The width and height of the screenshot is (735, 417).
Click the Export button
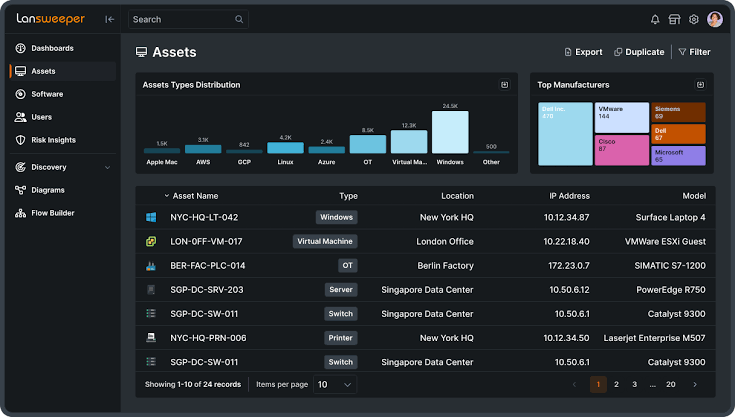pos(583,52)
